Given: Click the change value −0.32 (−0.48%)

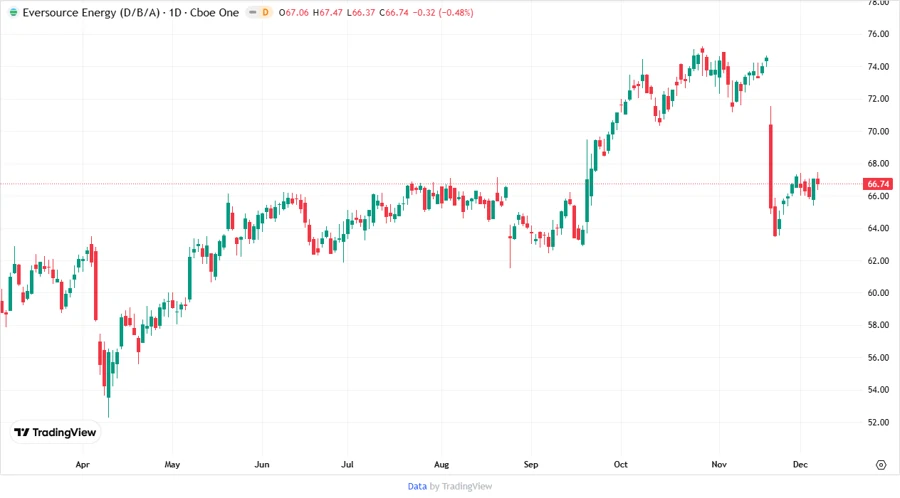Looking at the screenshot, I should [443, 13].
